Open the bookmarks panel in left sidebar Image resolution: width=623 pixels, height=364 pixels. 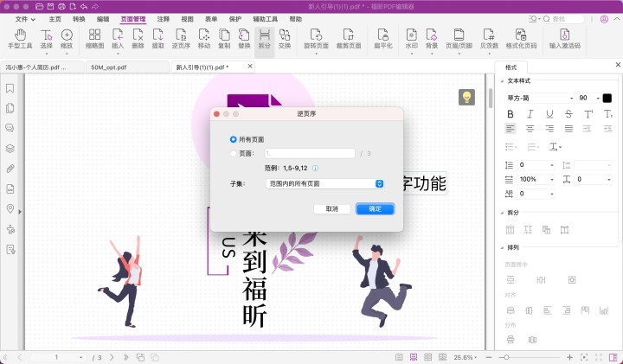pyautogui.click(x=10, y=88)
